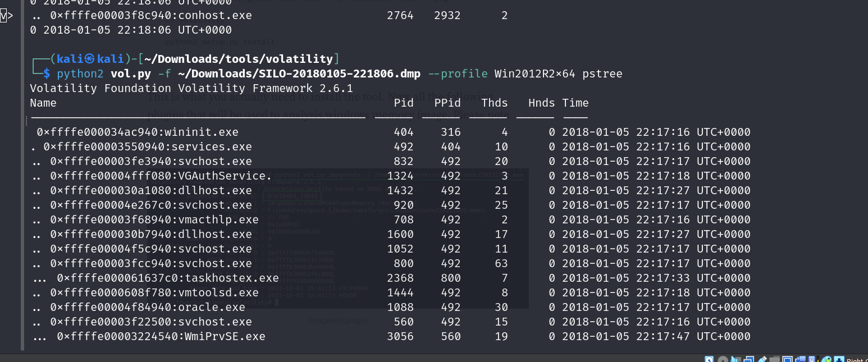Click the 'Name' column header in pstree output
Viewport: 868px width, 362px height.
[43, 103]
